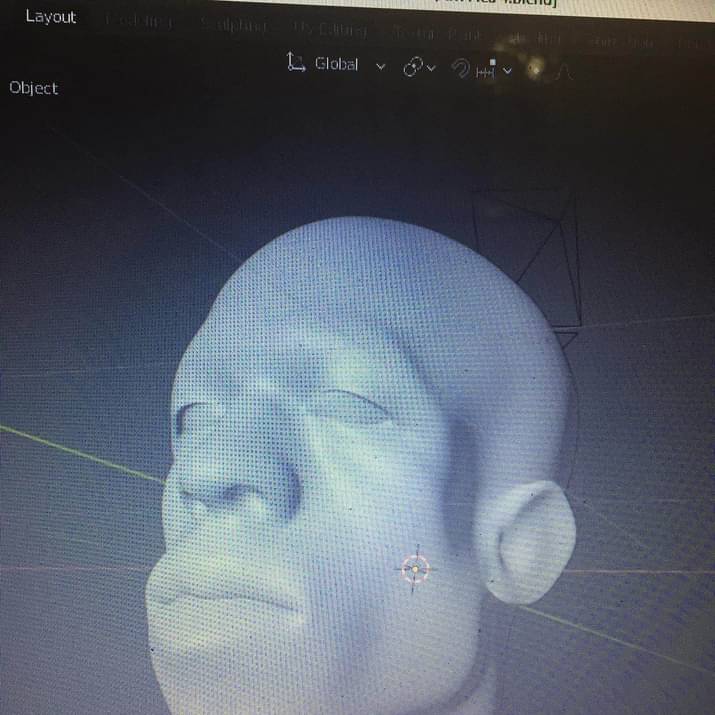This screenshot has height=715, width=715.
Task: Toggle the snap magnet
Action: tap(461, 67)
